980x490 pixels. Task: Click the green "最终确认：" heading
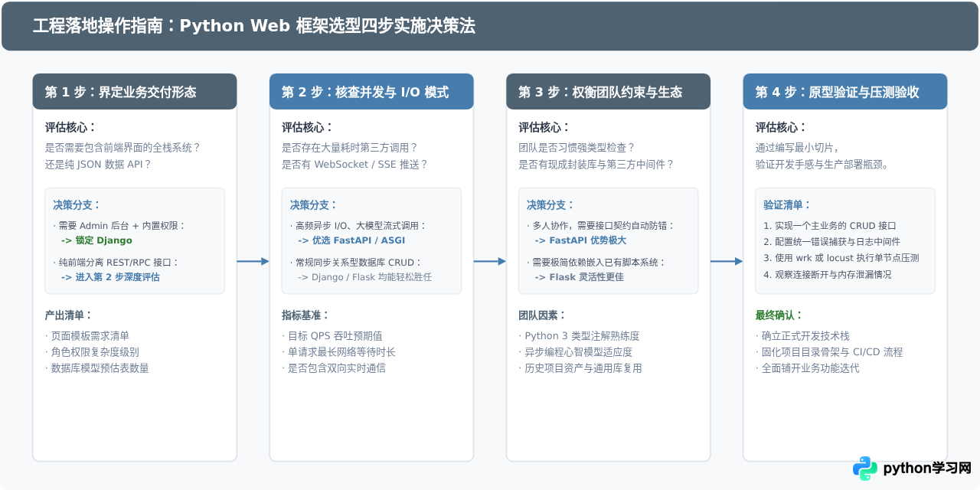[779, 315]
